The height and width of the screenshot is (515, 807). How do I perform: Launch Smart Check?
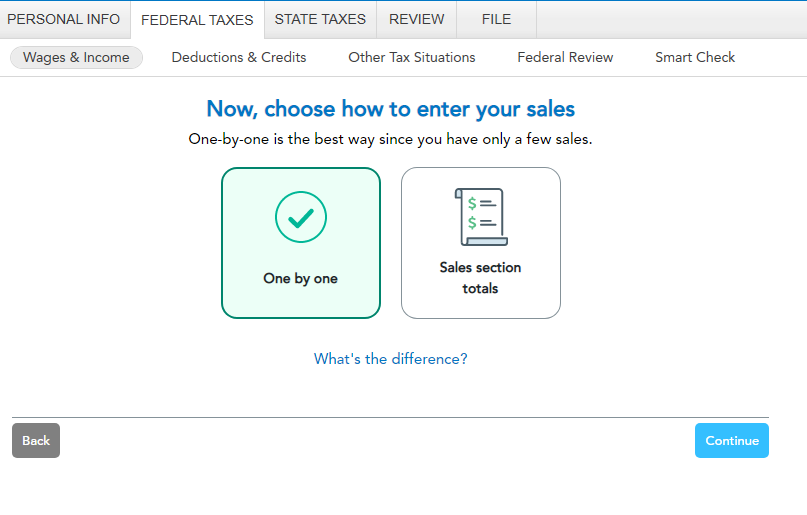click(x=695, y=58)
